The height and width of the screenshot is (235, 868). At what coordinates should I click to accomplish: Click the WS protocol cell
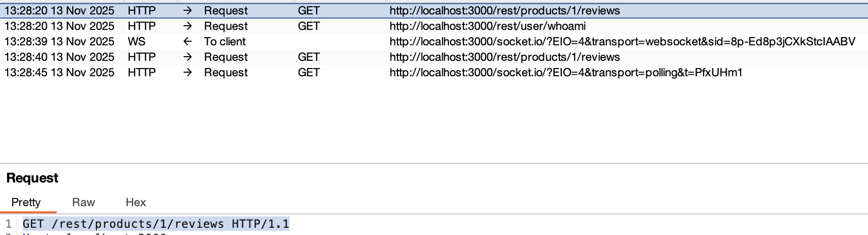click(137, 42)
